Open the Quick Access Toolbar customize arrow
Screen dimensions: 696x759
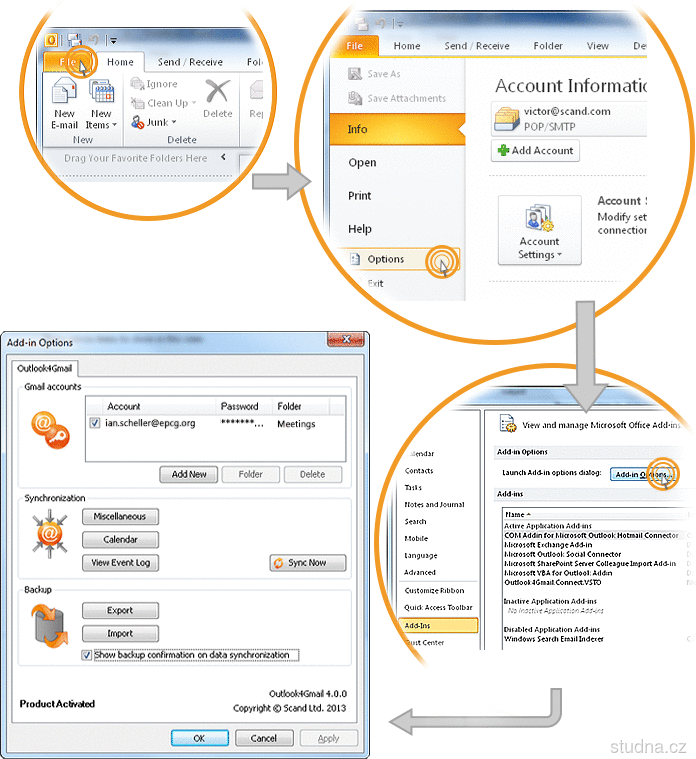(x=113, y=41)
